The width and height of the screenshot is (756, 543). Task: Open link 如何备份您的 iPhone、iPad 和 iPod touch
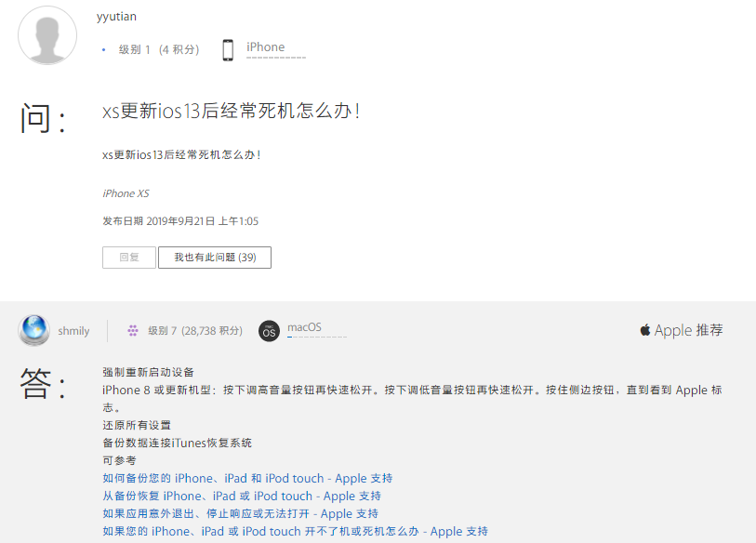tap(247, 479)
